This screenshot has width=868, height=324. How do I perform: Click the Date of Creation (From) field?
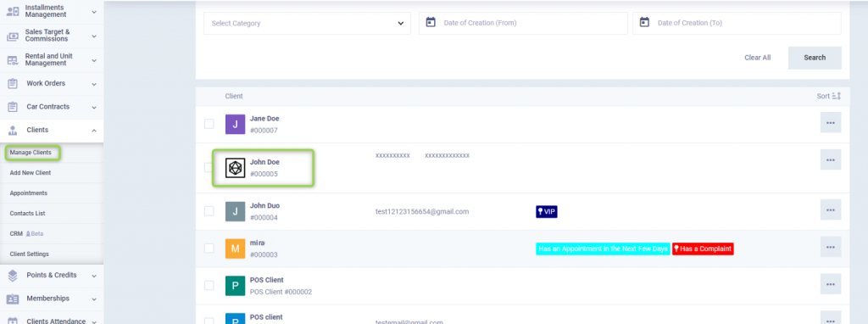click(523, 23)
